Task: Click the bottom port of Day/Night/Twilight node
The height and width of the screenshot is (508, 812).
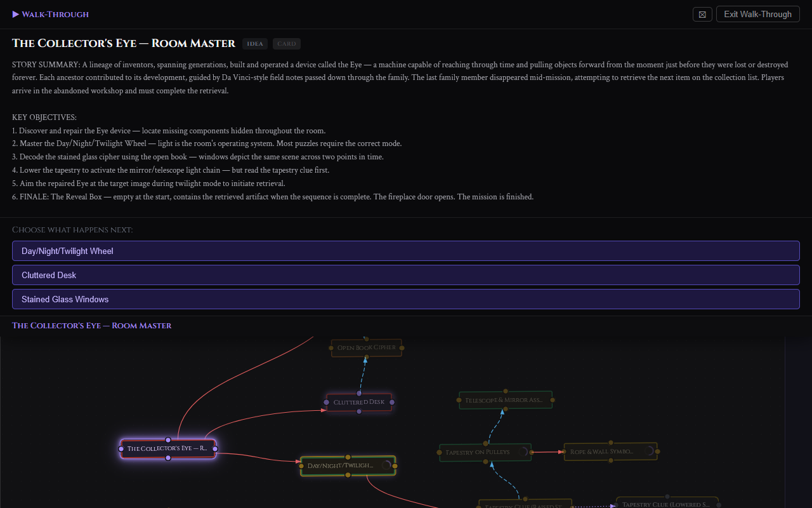Action: point(348,474)
